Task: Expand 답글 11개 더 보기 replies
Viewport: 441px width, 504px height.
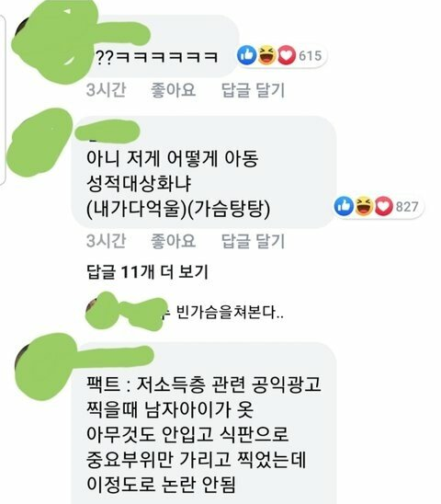Action: click(147, 272)
